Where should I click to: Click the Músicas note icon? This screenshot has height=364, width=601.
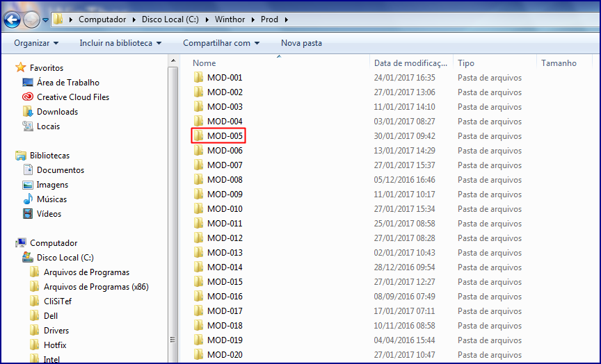28,199
